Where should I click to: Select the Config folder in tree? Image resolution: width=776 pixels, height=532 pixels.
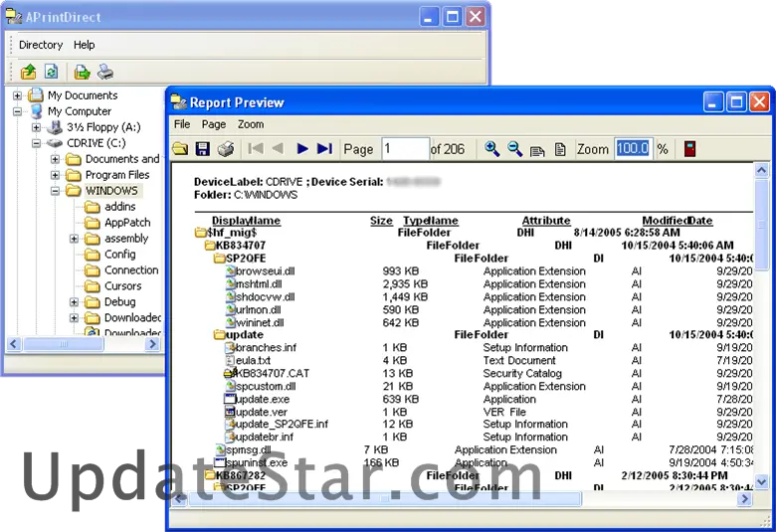(x=119, y=254)
